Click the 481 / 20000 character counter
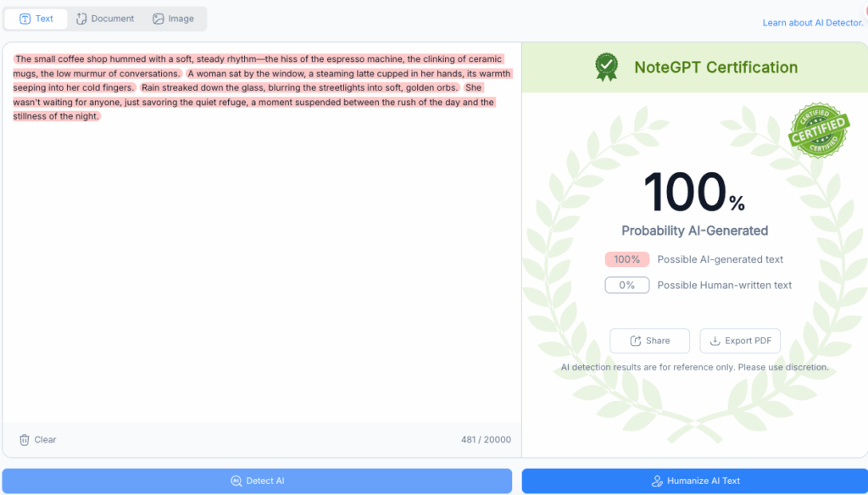The width and height of the screenshot is (868, 495). 486,440
